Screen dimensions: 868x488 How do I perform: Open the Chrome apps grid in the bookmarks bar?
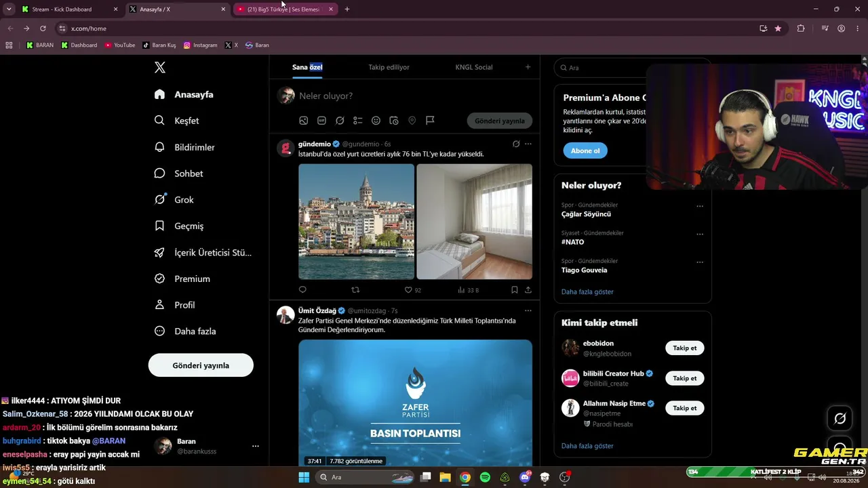click(x=9, y=45)
